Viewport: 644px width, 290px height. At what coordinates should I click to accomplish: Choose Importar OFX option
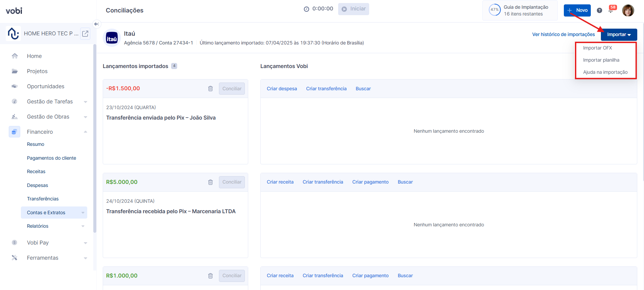click(x=597, y=48)
